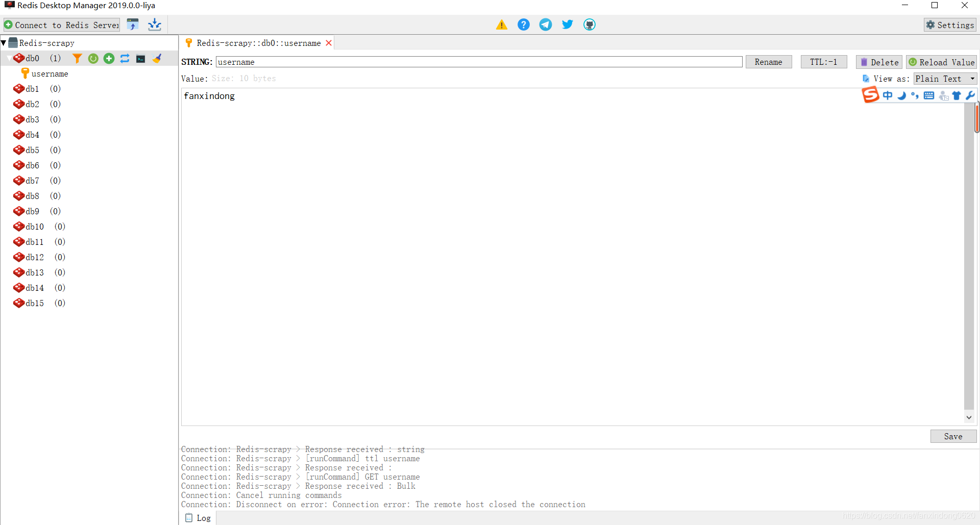
Task: Open the View as Plain Text dropdown
Action: coord(945,79)
